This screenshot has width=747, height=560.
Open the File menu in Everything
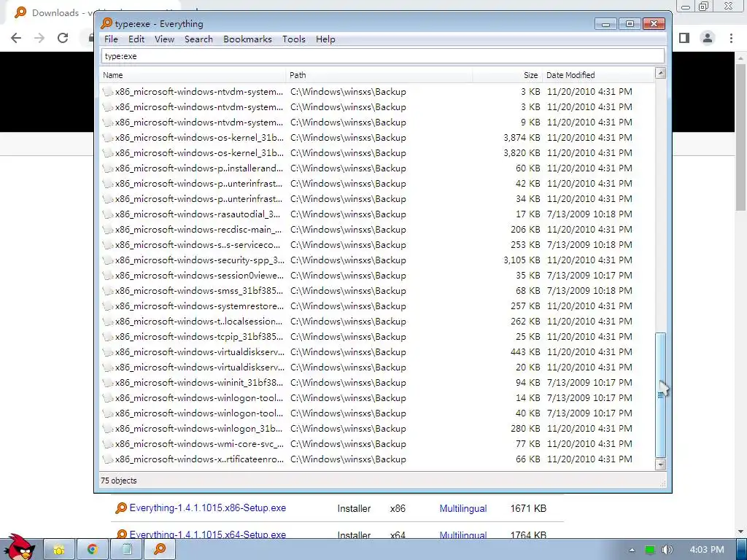click(x=111, y=39)
